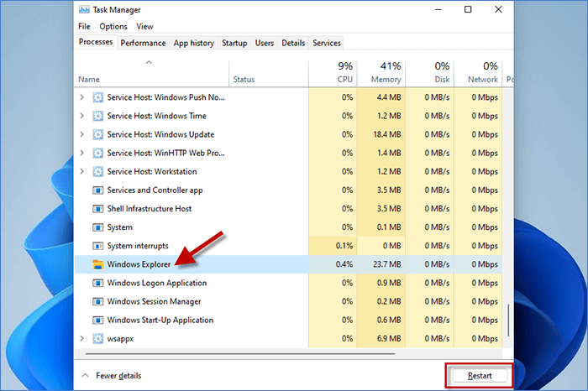Click the 0.1% CPU value
The width and height of the screenshot is (588, 391).
(x=344, y=246)
